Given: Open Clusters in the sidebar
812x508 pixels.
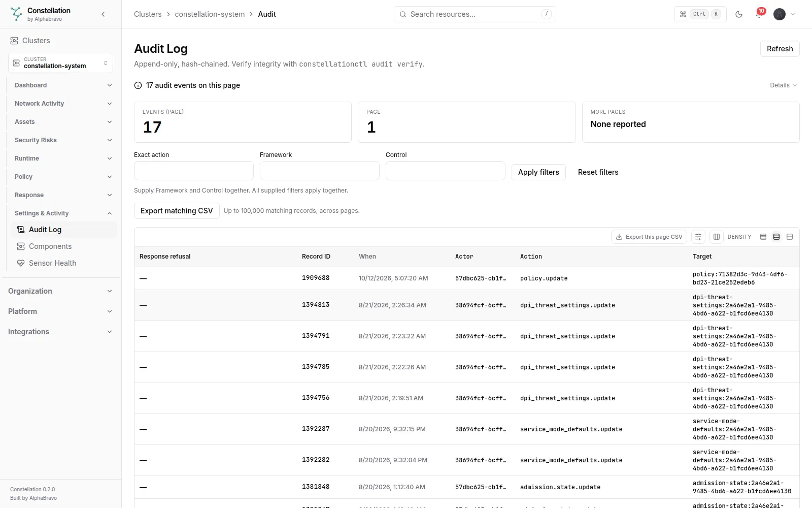Looking at the screenshot, I should pos(36,41).
